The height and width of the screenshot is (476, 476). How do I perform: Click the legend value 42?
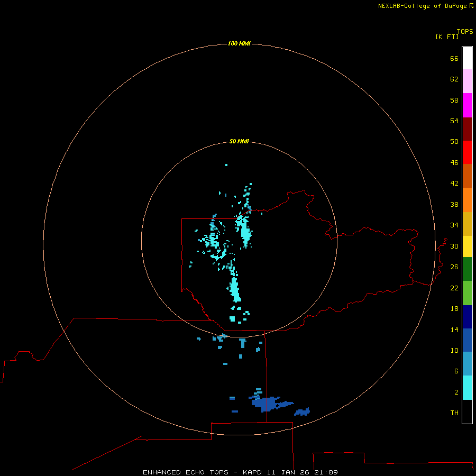pyautogui.click(x=454, y=183)
